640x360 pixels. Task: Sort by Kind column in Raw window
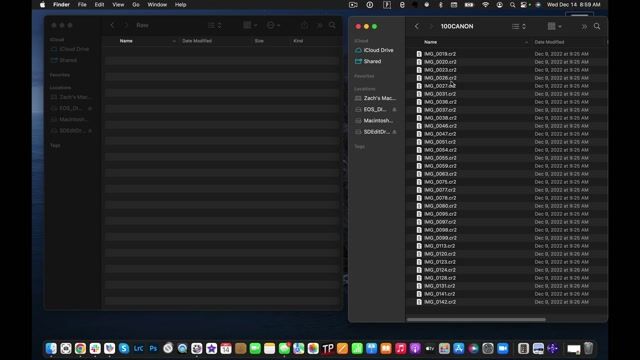tap(298, 41)
